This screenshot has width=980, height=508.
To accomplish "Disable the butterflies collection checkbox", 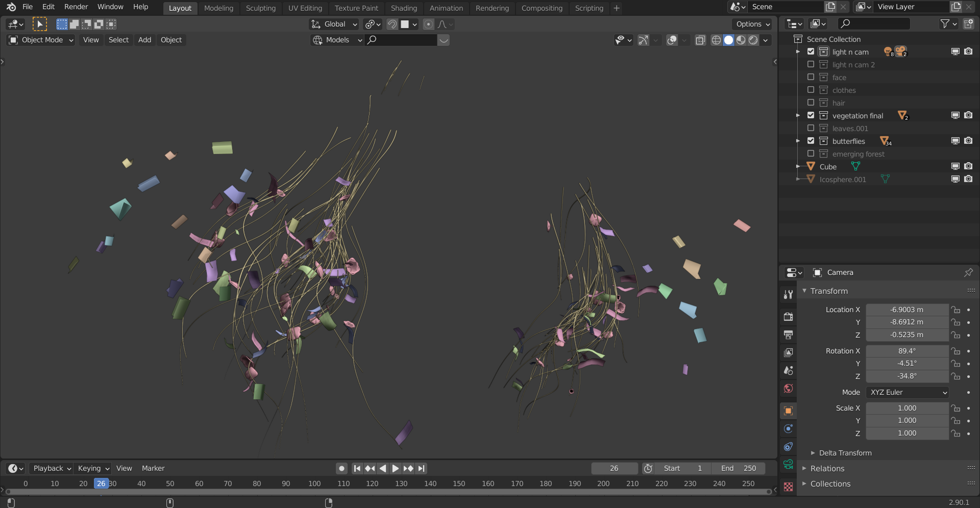I will [811, 141].
